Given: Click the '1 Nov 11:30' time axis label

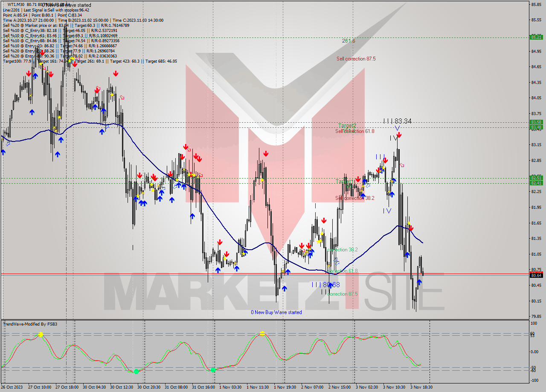Looking at the screenshot, I should pos(258,387).
